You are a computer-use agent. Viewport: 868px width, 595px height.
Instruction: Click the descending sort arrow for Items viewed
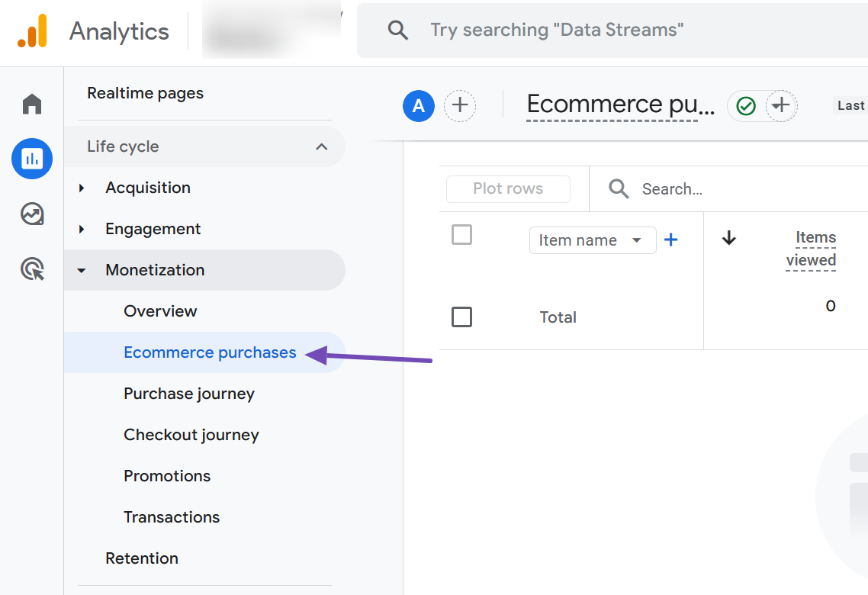click(x=728, y=238)
